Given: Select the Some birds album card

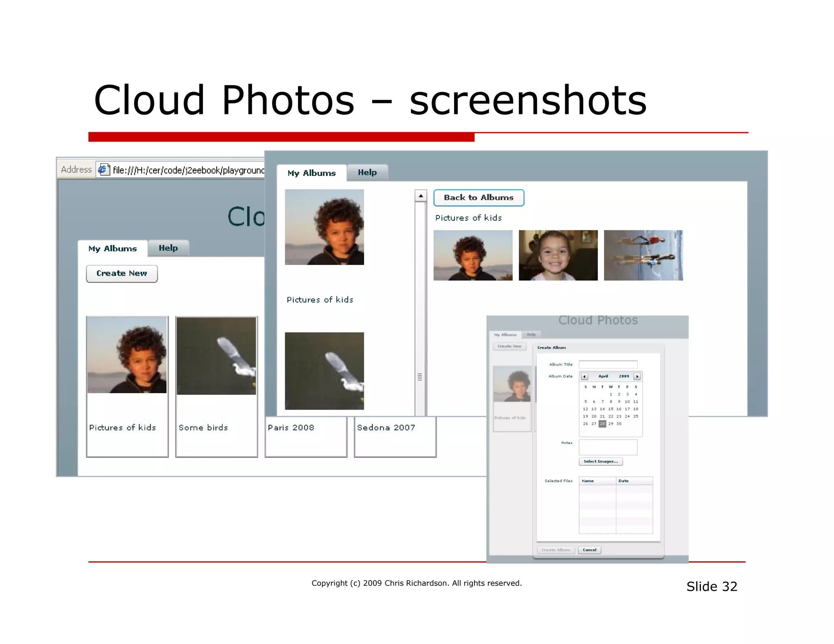Looking at the screenshot, I should coord(216,386).
